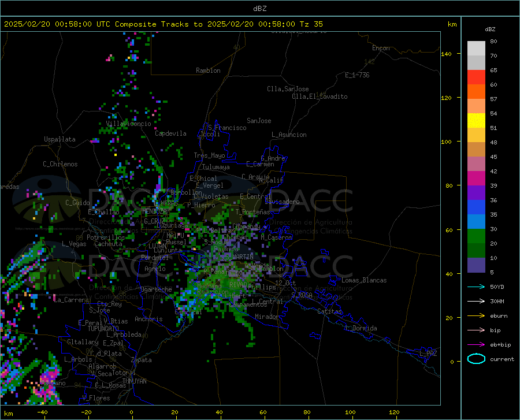Click the Clla.SanJose map label
Viewport: 520px width, 420px height.
288,89
